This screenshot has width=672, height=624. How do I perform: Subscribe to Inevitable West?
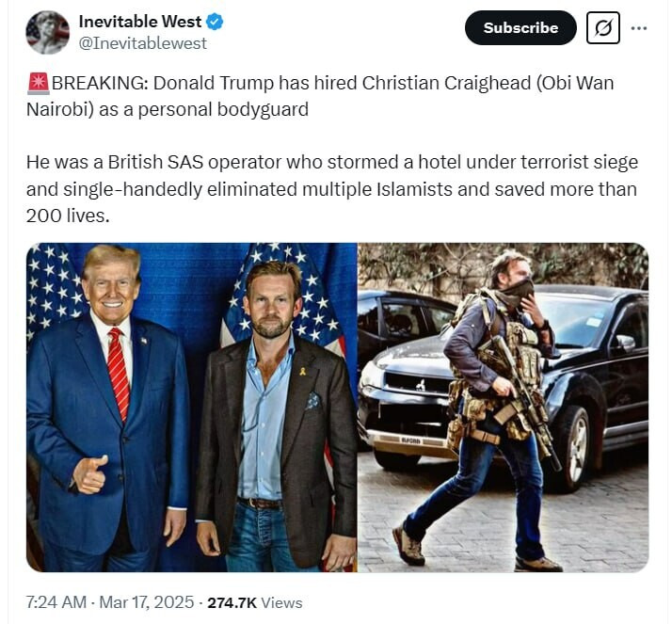(520, 28)
